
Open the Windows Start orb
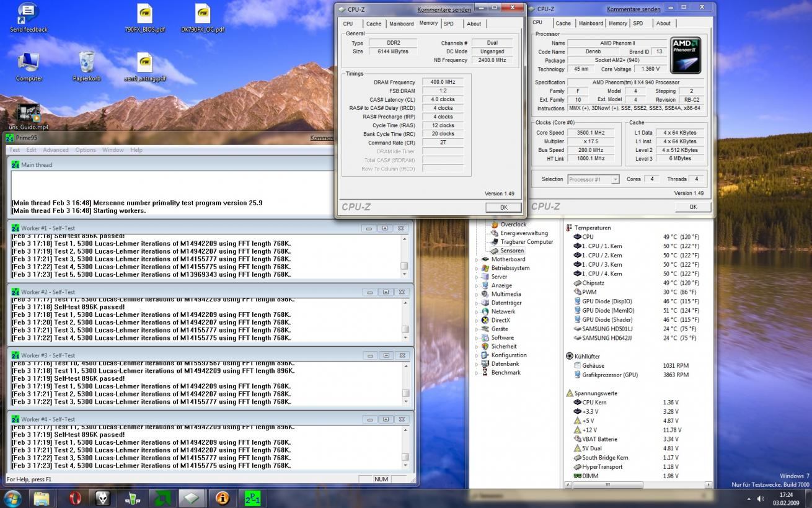click(x=12, y=498)
